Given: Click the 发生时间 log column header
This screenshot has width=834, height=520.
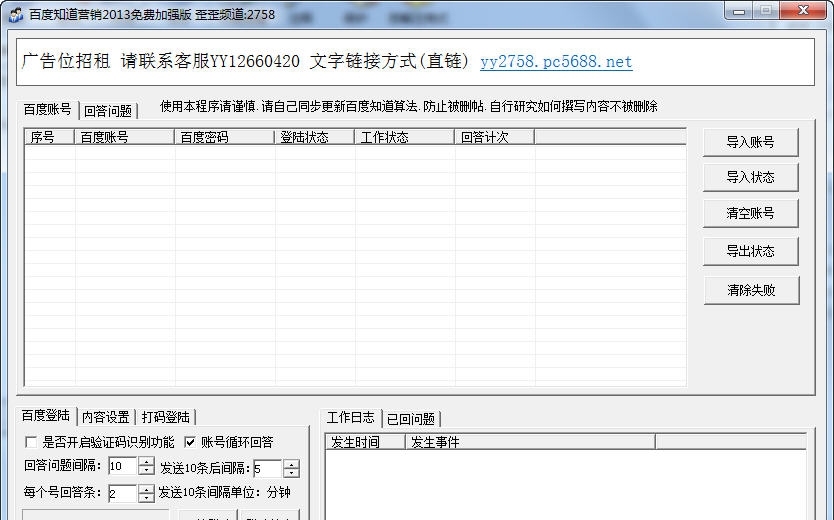Looking at the screenshot, I should 365,442.
